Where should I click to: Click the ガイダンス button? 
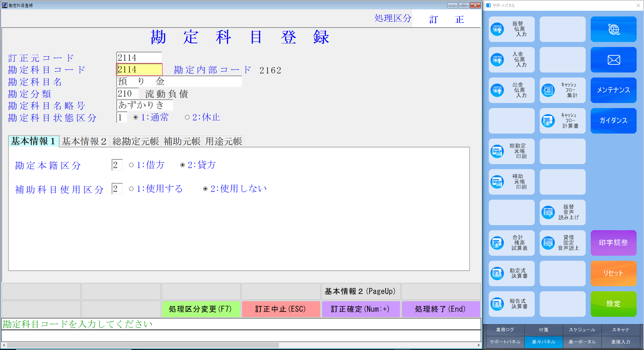click(613, 121)
